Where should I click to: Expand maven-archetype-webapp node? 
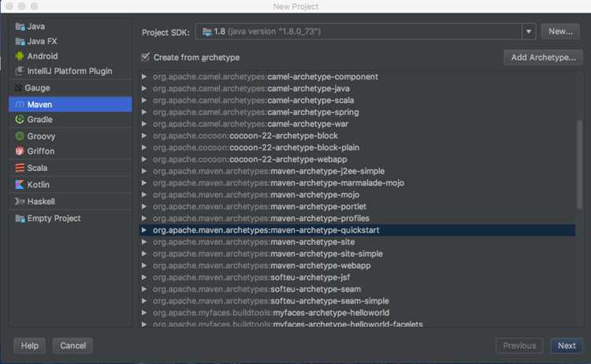pyautogui.click(x=144, y=266)
